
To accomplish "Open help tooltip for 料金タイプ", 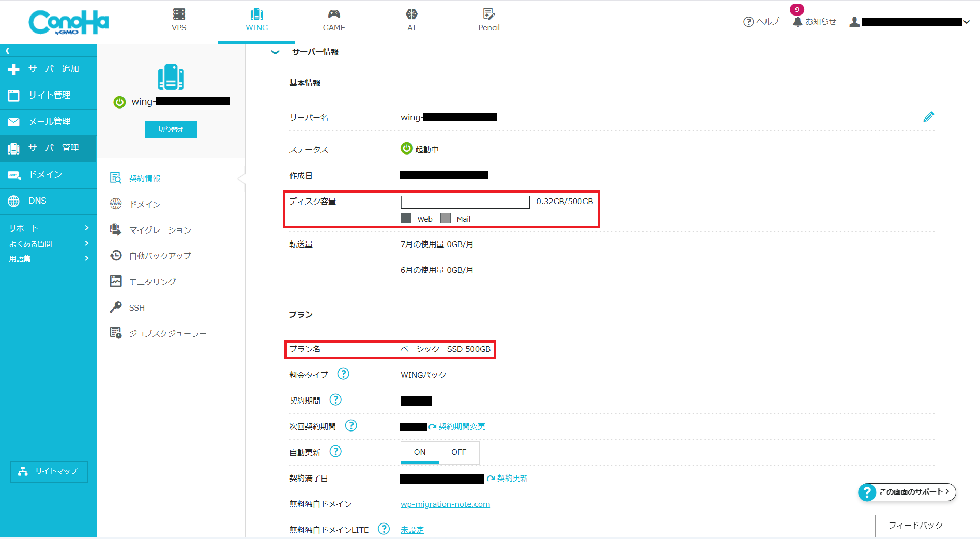I will coord(343,374).
